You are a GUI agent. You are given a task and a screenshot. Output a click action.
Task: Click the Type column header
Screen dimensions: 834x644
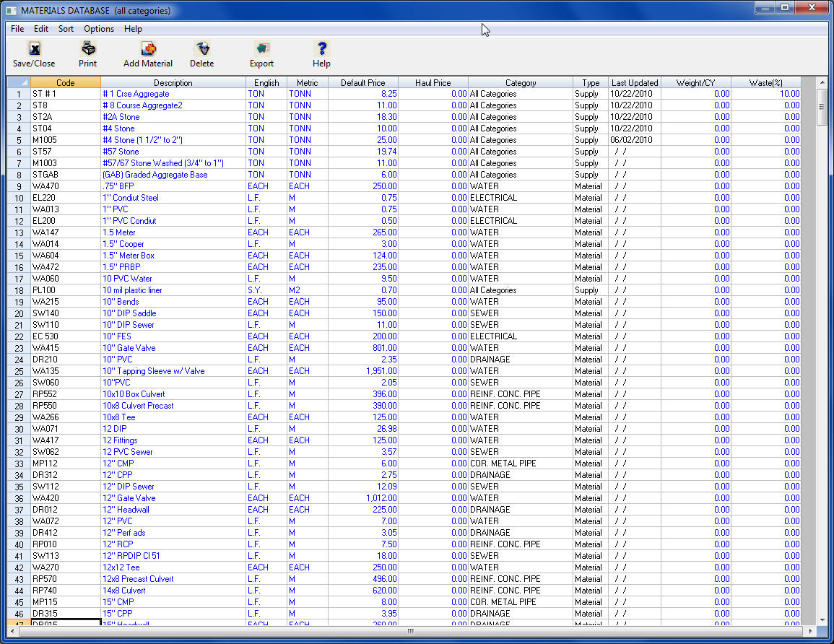click(x=591, y=82)
